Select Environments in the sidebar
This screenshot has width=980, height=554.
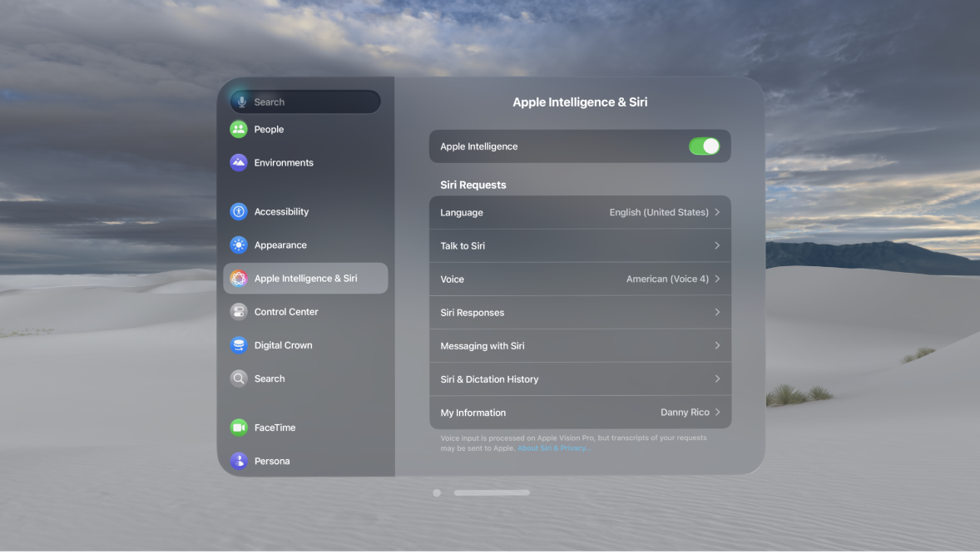[x=284, y=162]
